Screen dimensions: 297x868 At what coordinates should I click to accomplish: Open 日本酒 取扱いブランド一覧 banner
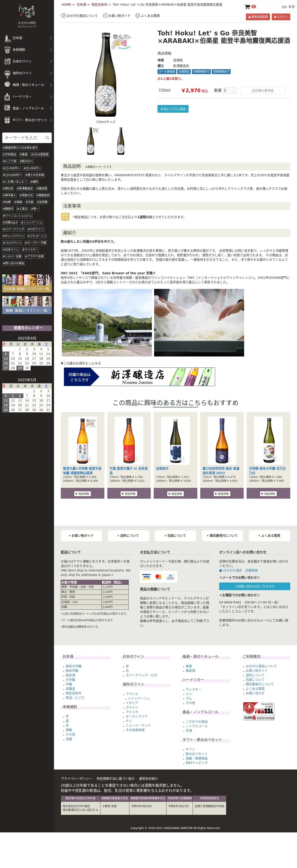point(27,283)
